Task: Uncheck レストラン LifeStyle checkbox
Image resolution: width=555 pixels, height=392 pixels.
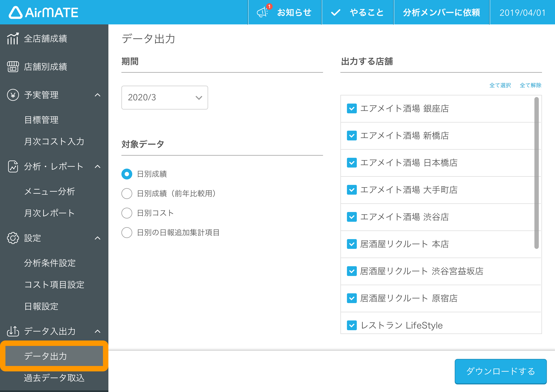Action: [x=352, y=325]
